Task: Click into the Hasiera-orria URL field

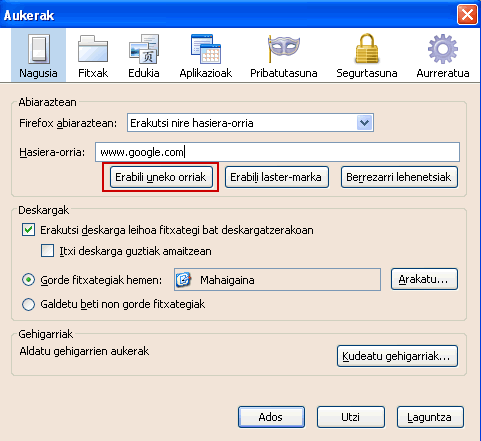Action: (277, 152)
